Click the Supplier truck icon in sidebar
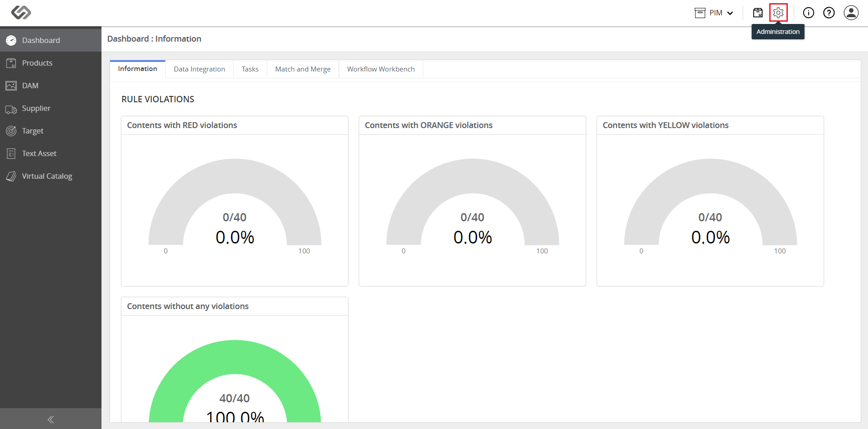 11,109
